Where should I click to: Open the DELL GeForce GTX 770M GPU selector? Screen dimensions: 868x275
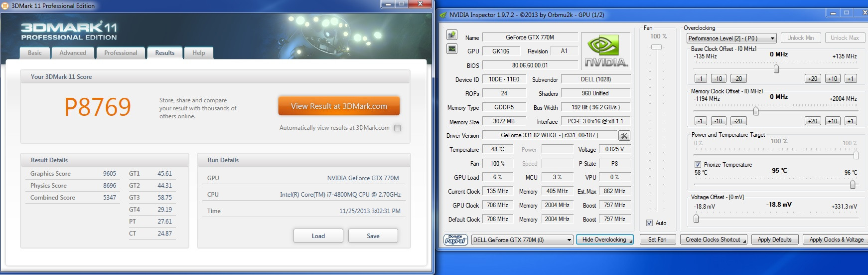coord(522,240)
